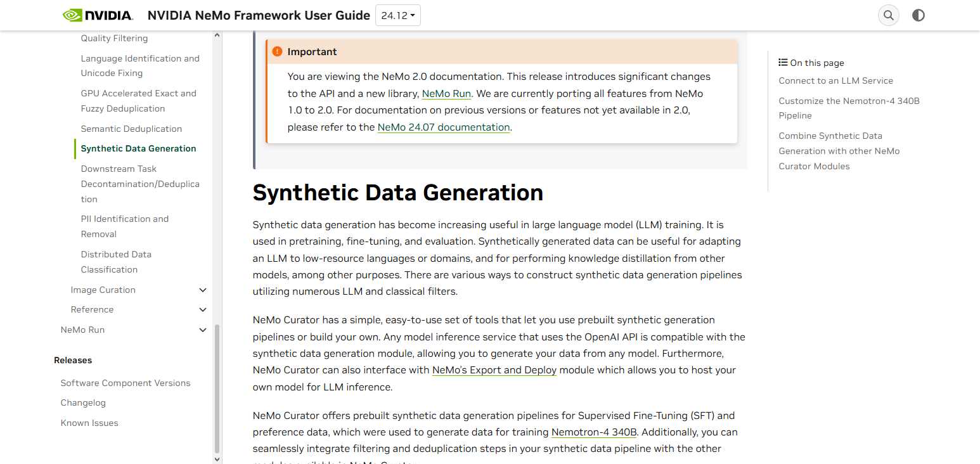Open Downstream Task Decontamination/Deduplication page
The height and width of the screenshot is (464, 980).
click(x=140, y=184)
